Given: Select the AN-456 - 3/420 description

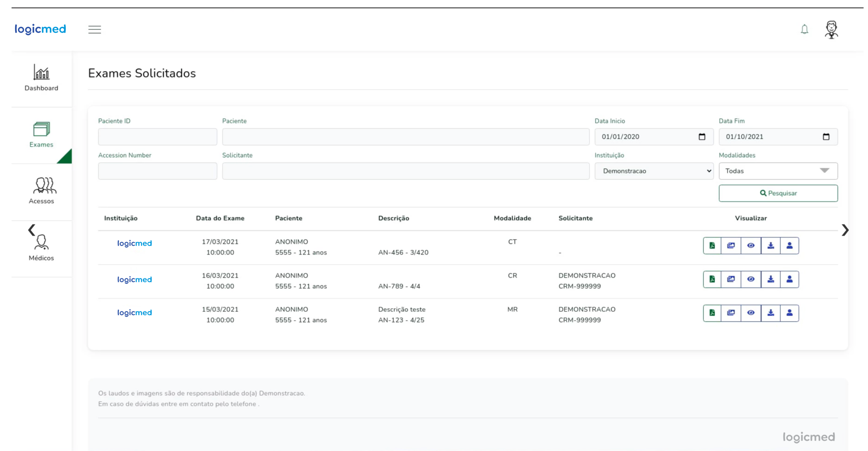Looking at the screenshot, I should click(403, 253).
